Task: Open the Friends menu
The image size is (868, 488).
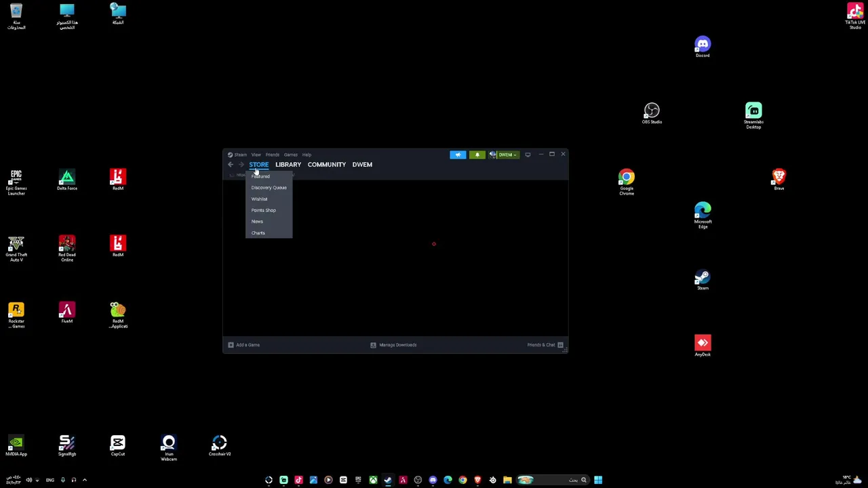Action: tap(273, 155)
